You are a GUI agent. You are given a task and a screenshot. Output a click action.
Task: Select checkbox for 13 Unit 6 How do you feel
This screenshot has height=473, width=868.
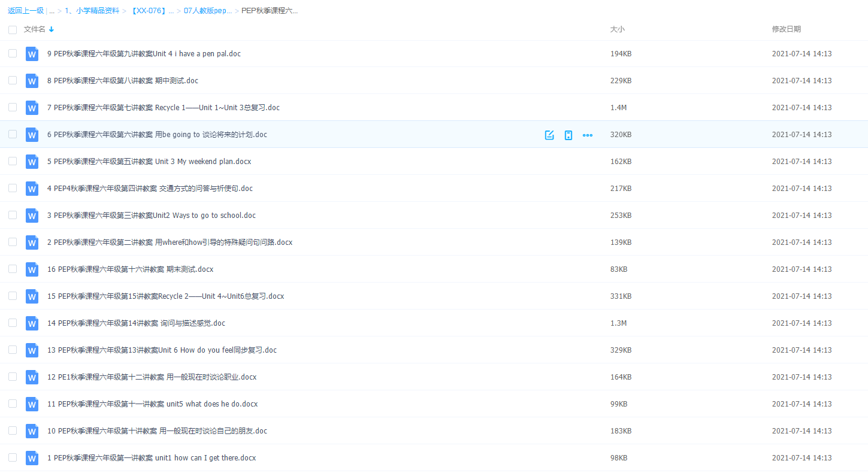13,350
